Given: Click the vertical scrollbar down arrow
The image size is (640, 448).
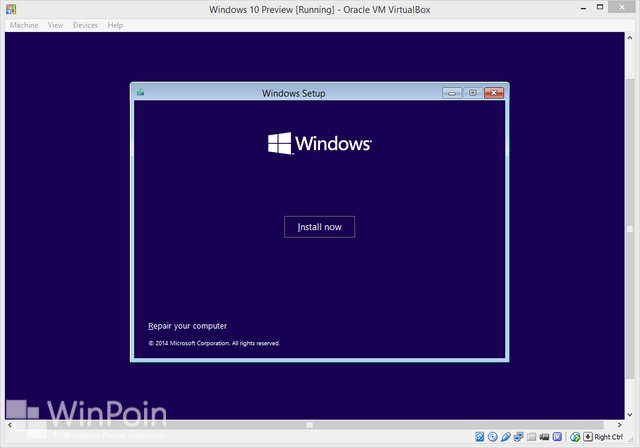Looking at the screenshot, I should (629, 415).
